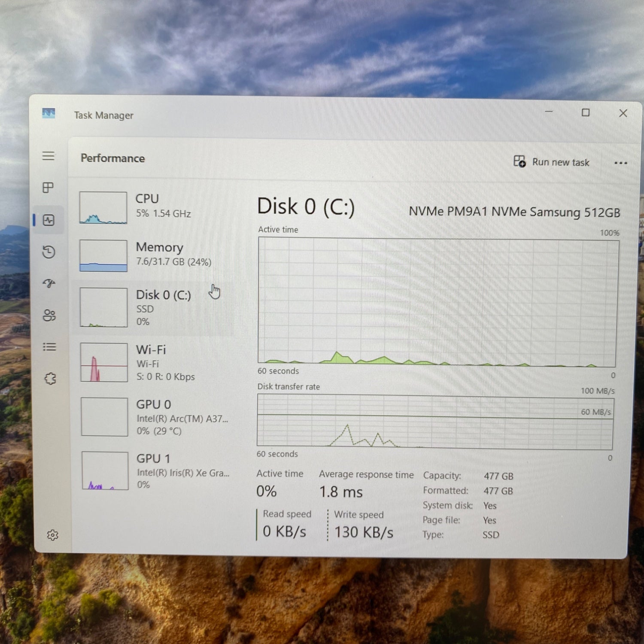Open the three-dot more options menu
Screen dimensions: 644x644
[x=620, y=163]
